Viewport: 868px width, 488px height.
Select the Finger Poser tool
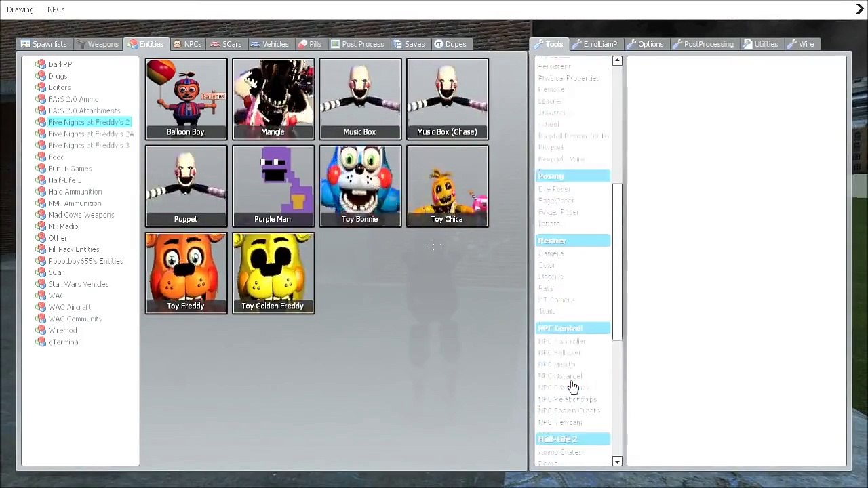(x=558, y=212)
